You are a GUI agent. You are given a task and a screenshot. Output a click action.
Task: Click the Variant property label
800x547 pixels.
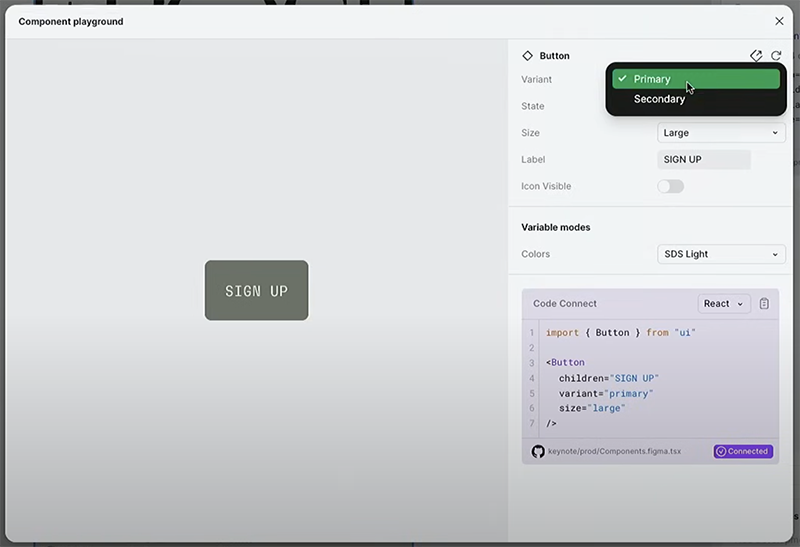[x=536, y=80]
